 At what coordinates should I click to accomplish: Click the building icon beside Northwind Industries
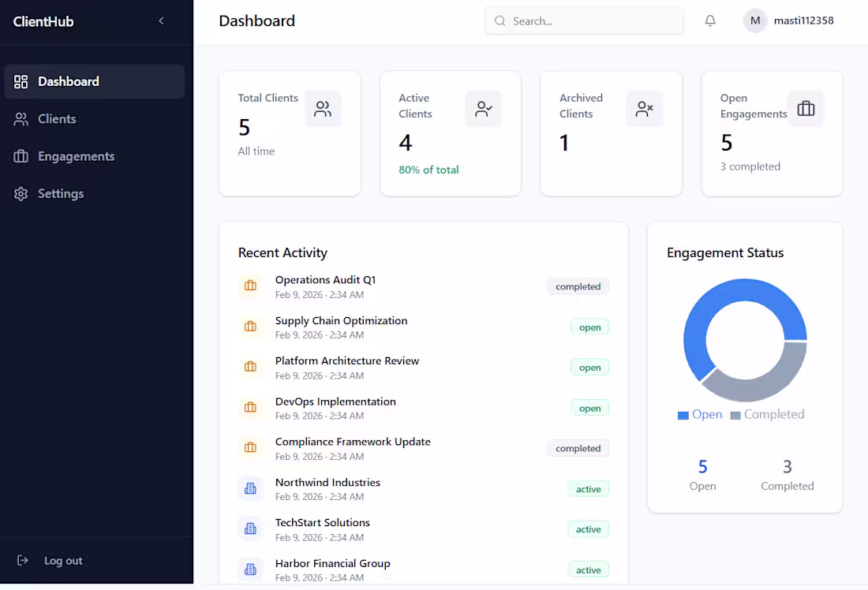(250, 488)
